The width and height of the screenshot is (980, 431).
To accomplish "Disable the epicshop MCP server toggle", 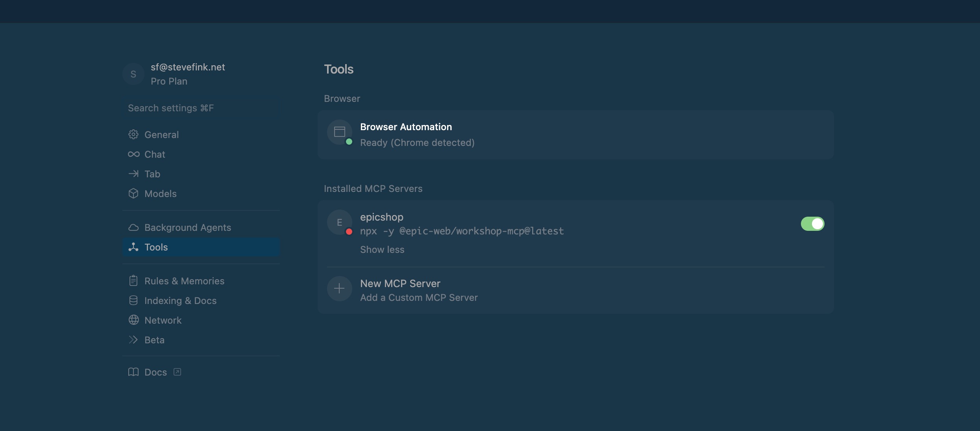I will click(x=812, y=224).
